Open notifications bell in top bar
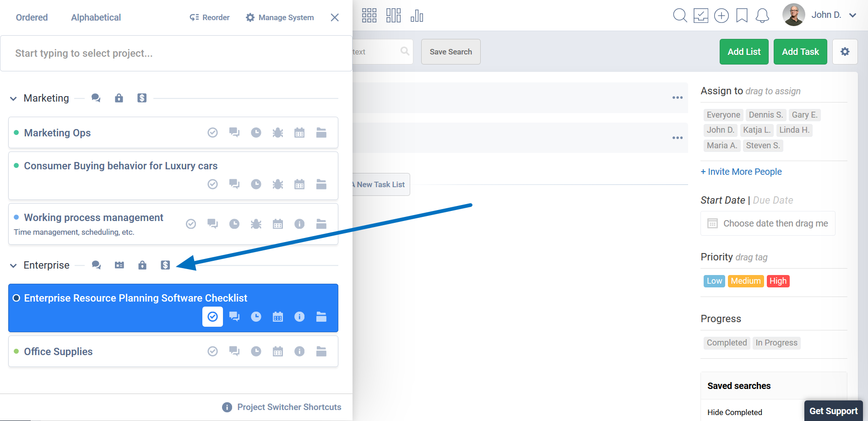 tap(762, 16)
